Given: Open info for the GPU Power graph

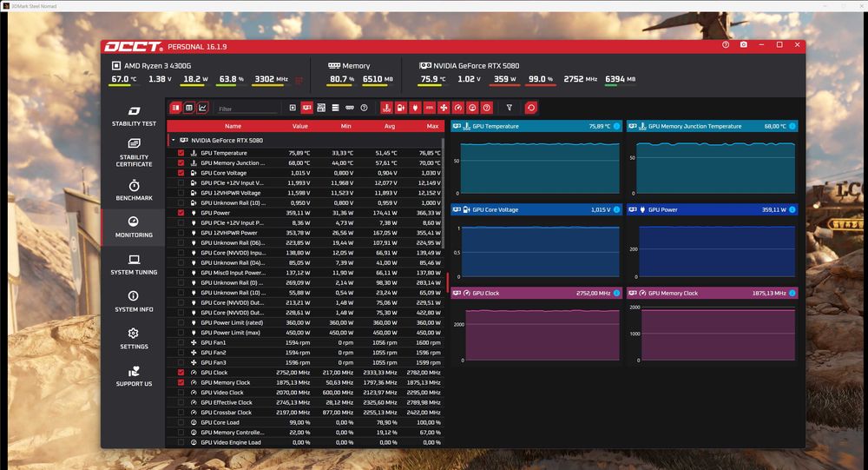Looking at the screenshot, I should [792, 209].
